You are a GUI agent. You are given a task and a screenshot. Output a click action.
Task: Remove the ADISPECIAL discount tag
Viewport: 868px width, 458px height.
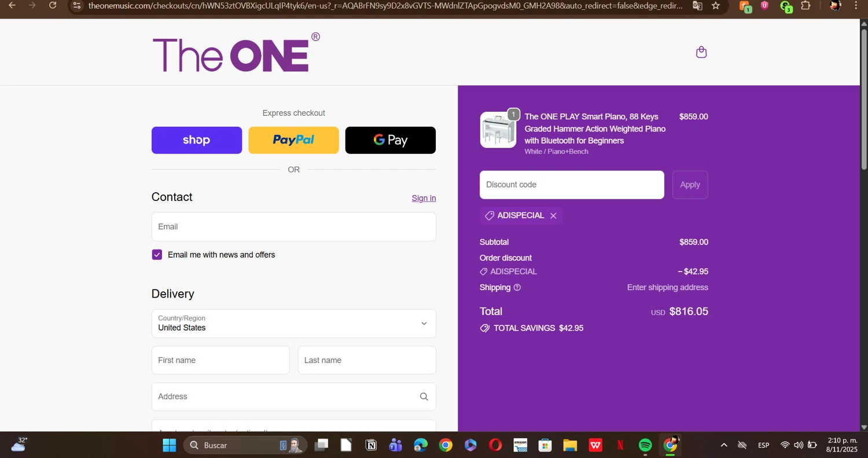coord(553,215)
